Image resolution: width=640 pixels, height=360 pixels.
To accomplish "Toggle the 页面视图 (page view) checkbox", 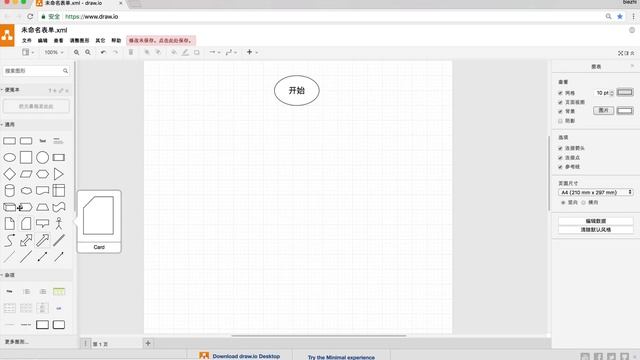I will coord(560,102).
